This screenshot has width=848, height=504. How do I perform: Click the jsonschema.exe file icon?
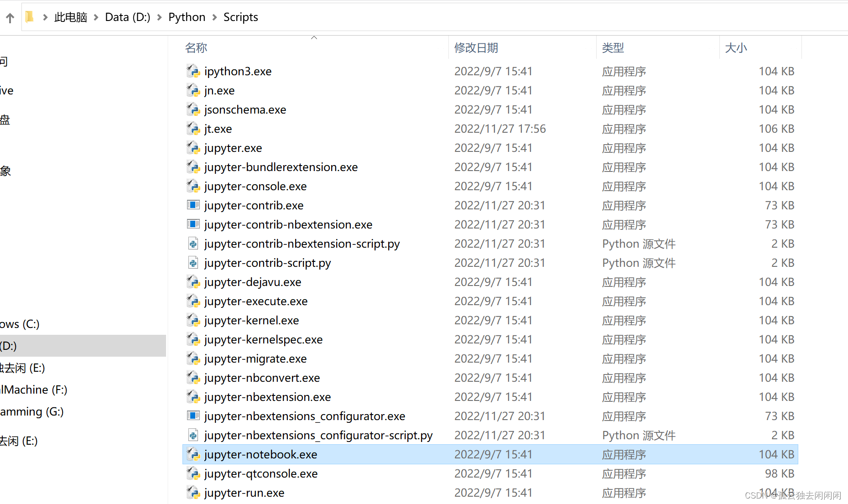(193, 109)
